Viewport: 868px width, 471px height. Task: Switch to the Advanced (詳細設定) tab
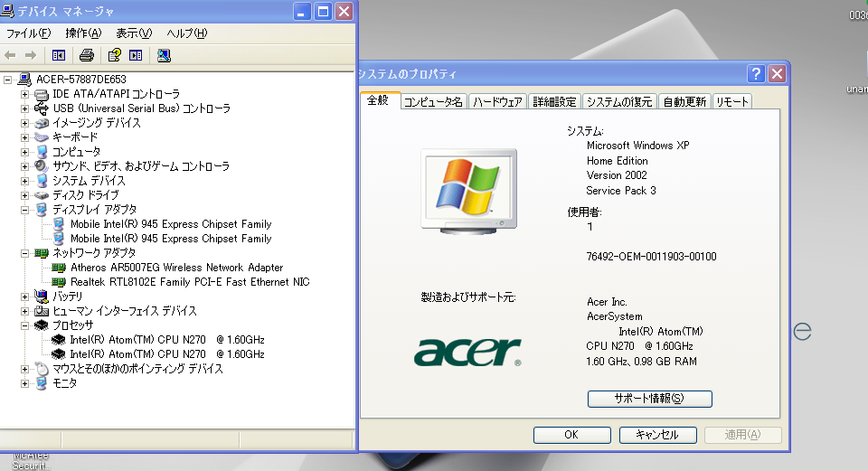[x=554, y=102]
